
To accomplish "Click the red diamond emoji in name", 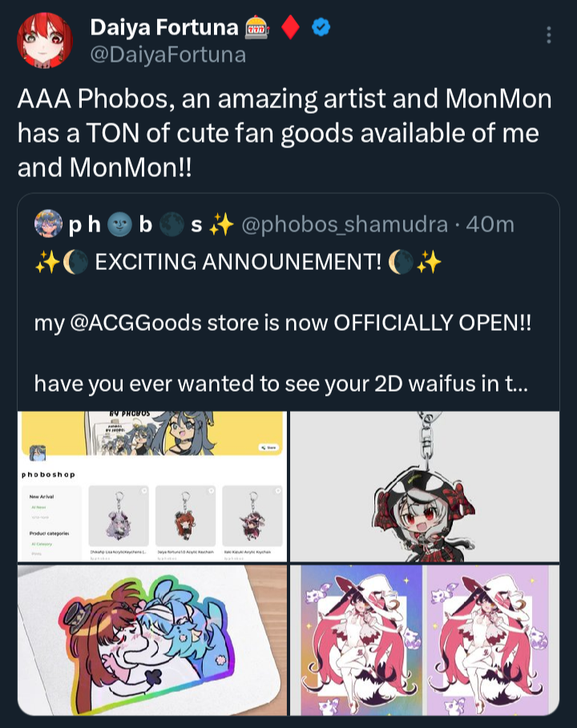I will tap(290, 27).
